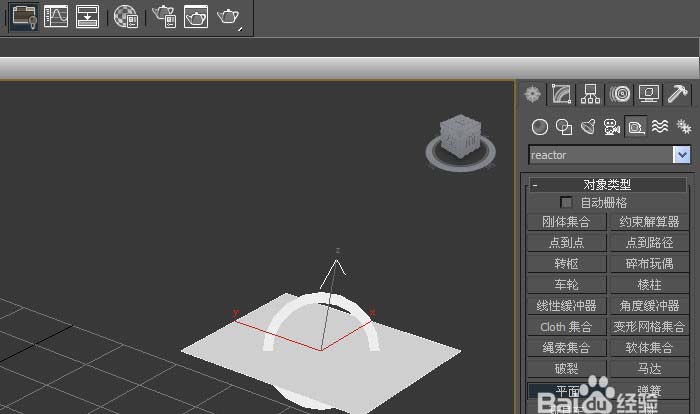The image size is (700, 414).
Task: Collapse the 对象类型 rollout
Action: coord(608,184)
